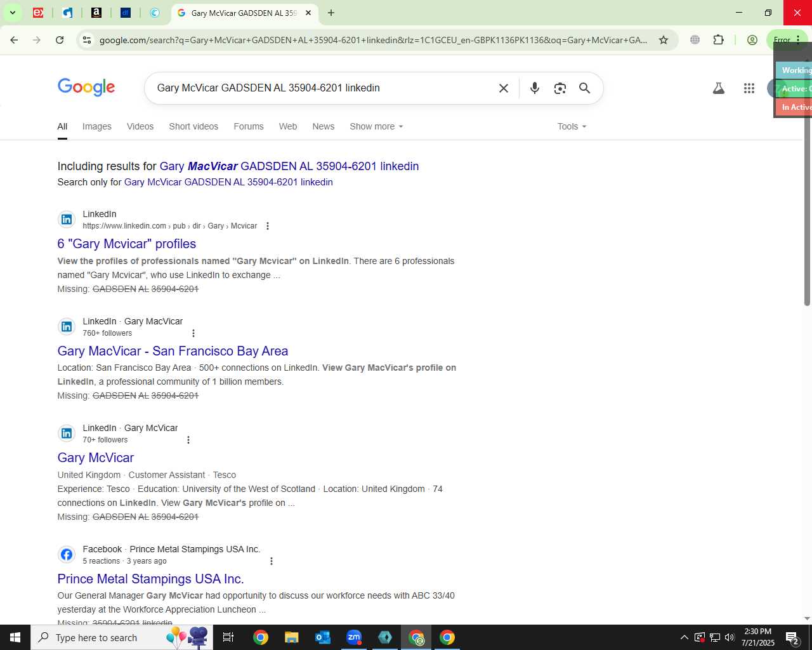Open the 6 "Gary Mcvicar" profiles link
The height and width of the screenshot is (650, 812).
click(x=127, y=244)
